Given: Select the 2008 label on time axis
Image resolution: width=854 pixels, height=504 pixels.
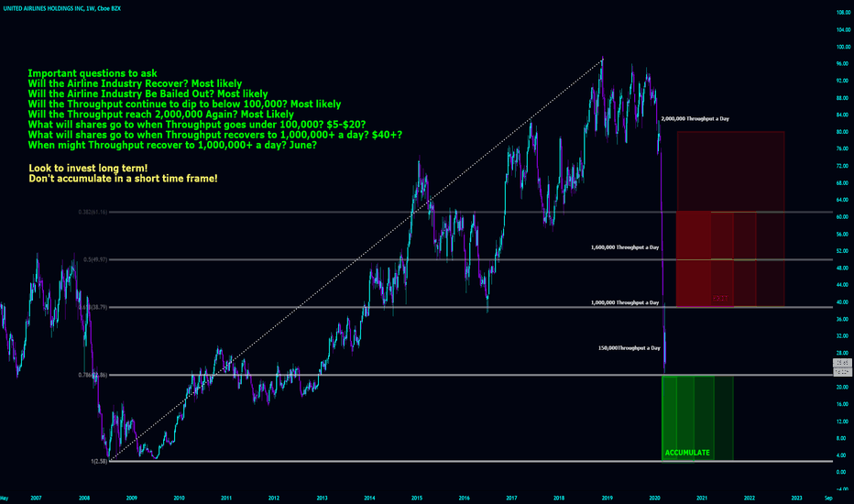Looking at the screenshot, I should (x=84, y=498).
